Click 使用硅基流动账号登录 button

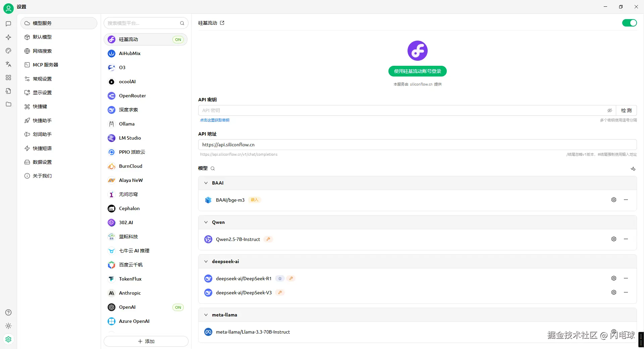coord(418,71)
